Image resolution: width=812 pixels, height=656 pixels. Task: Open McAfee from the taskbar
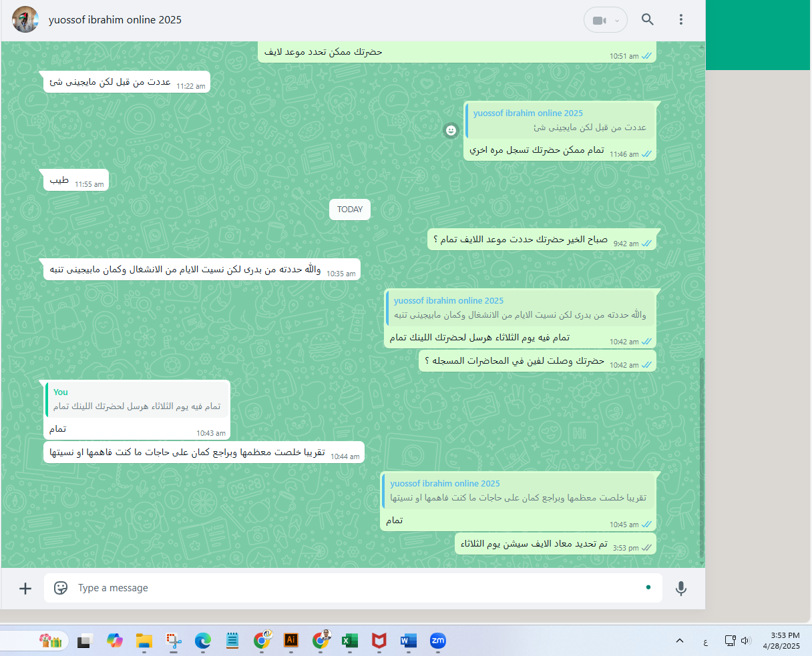click(x=379, y=641)
